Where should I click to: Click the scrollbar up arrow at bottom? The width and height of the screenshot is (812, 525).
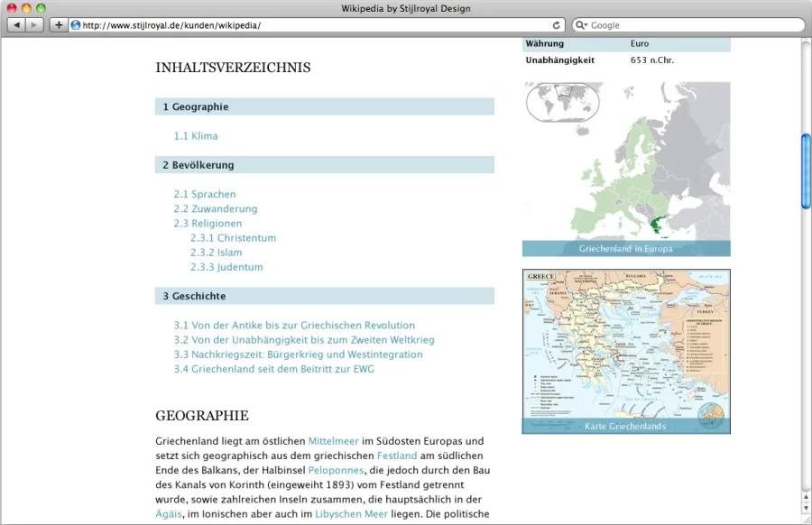pyautogui.click(x=806, y=496)
